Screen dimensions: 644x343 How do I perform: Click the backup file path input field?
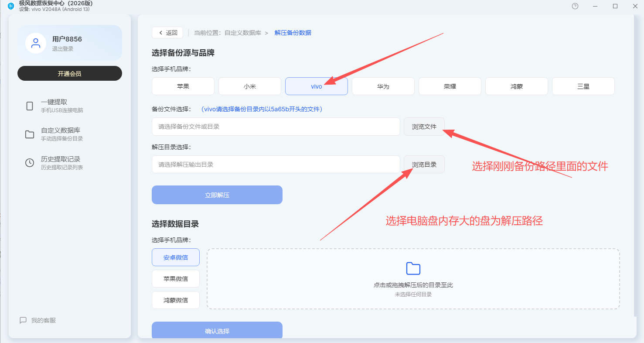(x=276, y=127)
